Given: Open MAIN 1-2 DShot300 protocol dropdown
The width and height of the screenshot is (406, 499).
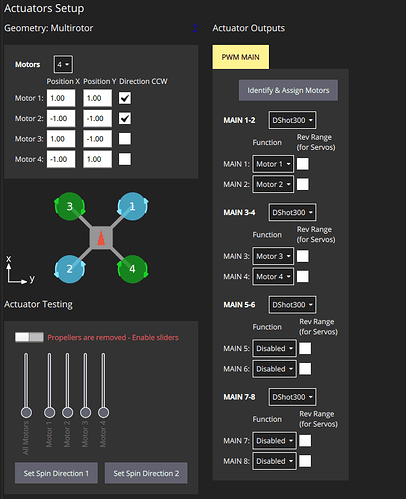Looking at the screenshot, I should (292, 120).
